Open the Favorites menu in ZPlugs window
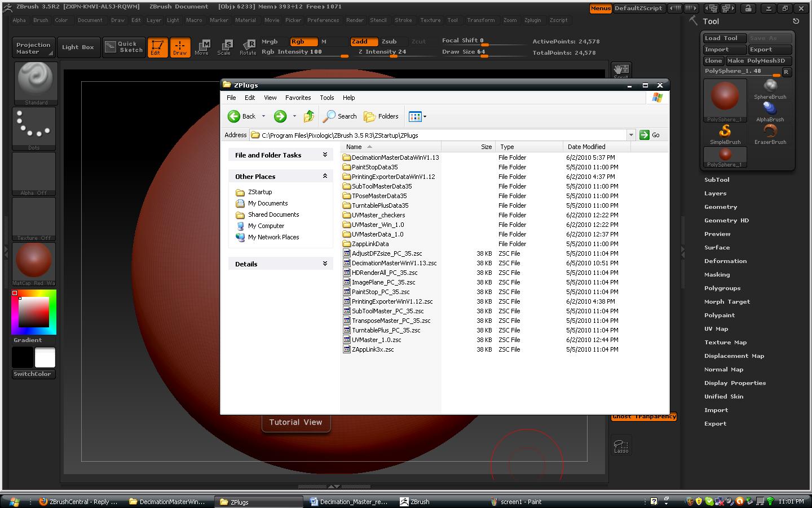 (x=298, y=98)
